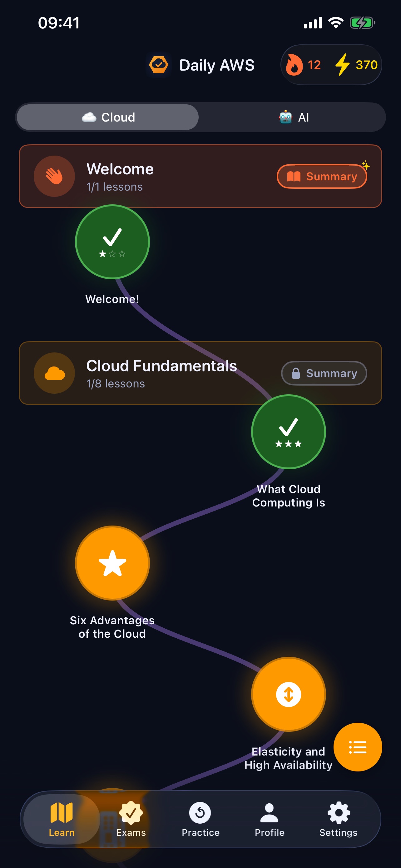Open the completed Welcome! lesson node

click(x=112, y=242)
